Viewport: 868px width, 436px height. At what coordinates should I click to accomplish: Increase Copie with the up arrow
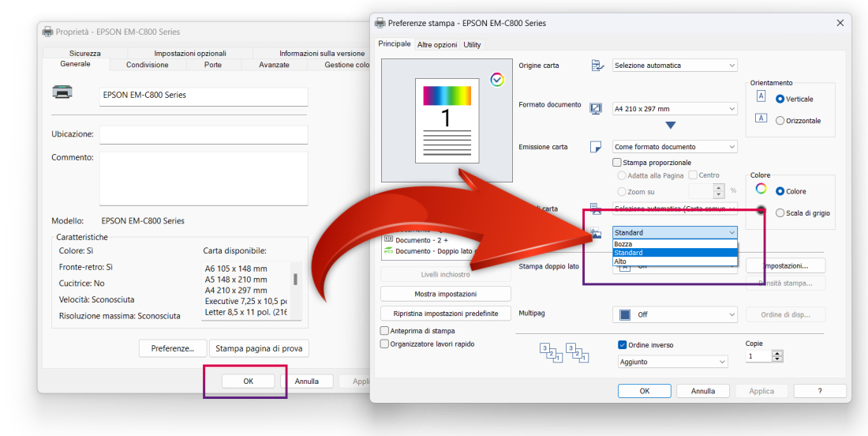click(778, 353)
